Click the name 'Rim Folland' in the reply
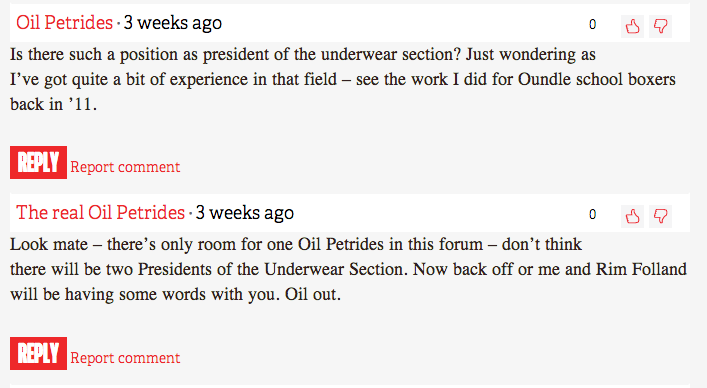 641,269
